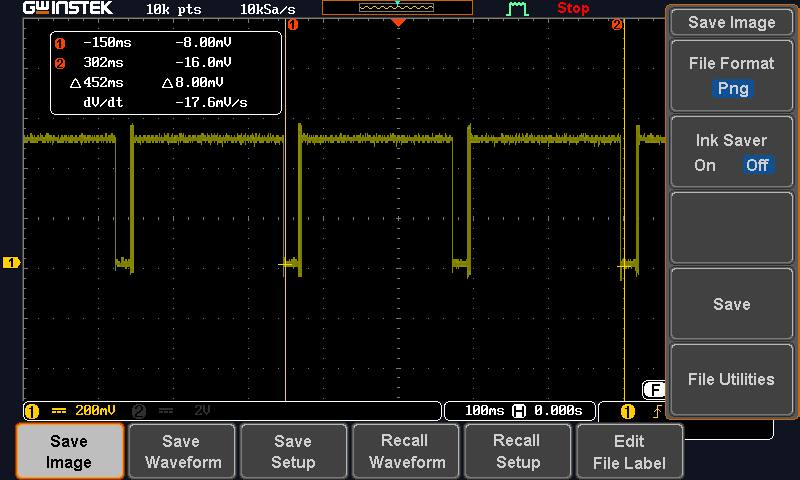Click the cursor 1 icon in readout box

[x=60, y=43]
